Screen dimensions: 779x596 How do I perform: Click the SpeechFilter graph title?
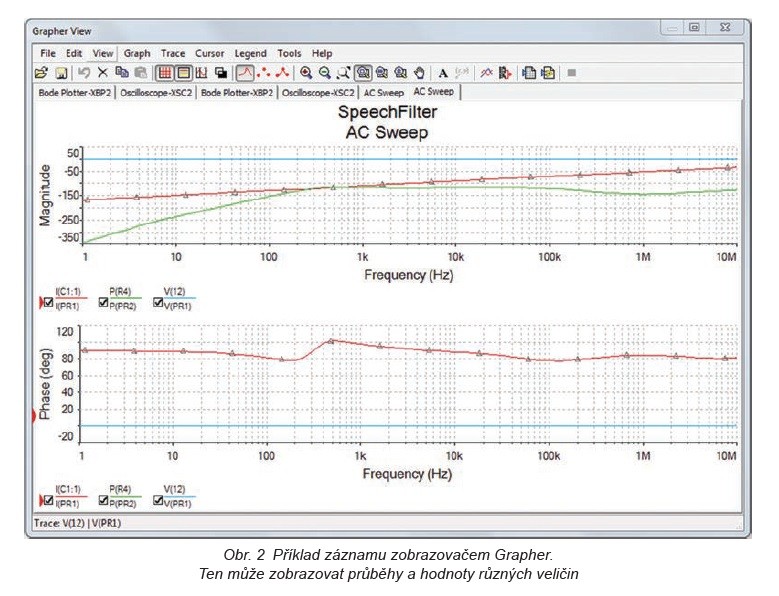388,112
